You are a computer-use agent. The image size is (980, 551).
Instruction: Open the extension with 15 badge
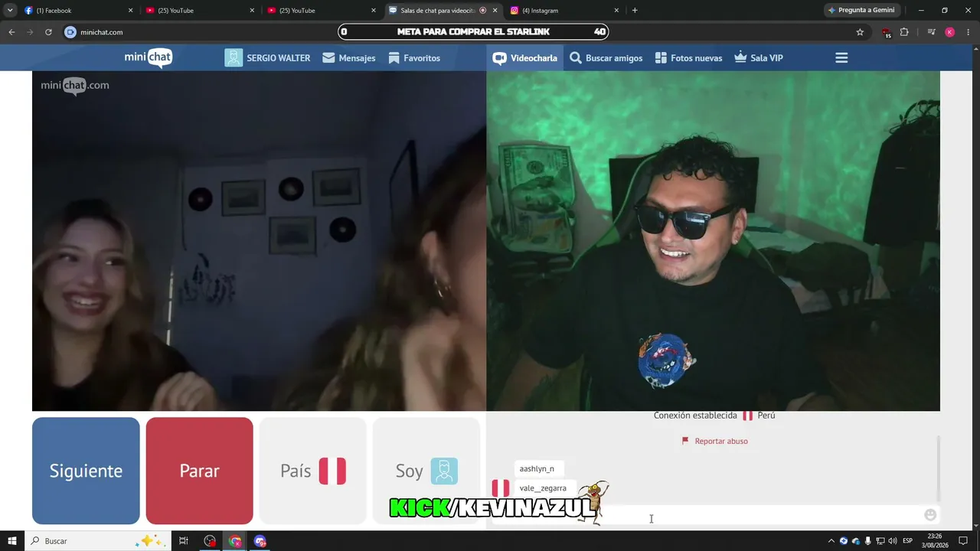[x=886, y=32]
